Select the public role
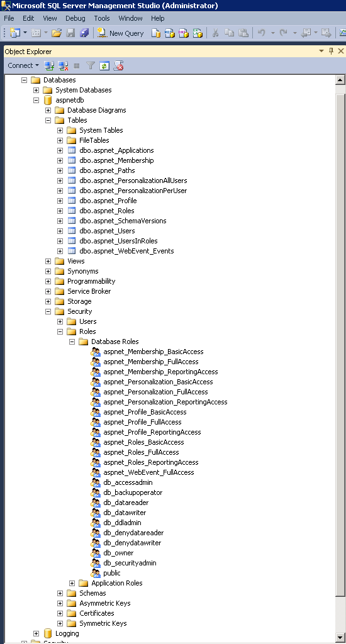Screen dimensions: 346x644 112,573
